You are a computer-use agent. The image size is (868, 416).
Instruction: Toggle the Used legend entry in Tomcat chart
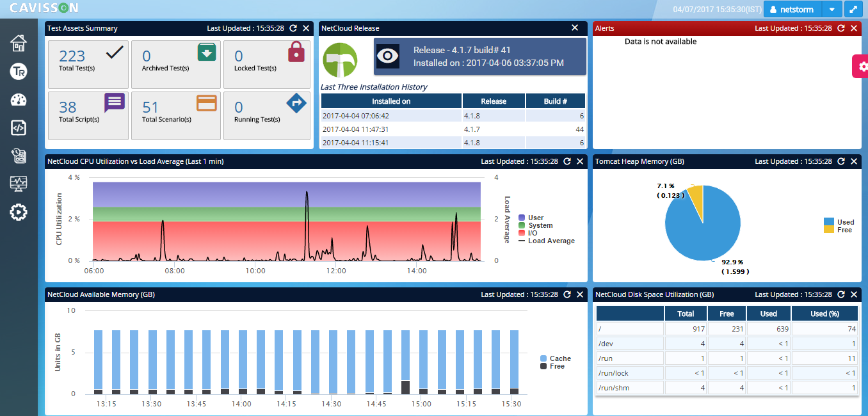point(839,222)
